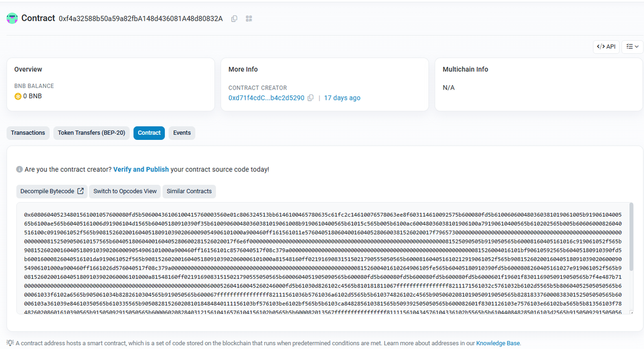Viewport: 644px width, 349px height.
Task: Copy contract creator address icon
Action: click(x=310, y=98)
